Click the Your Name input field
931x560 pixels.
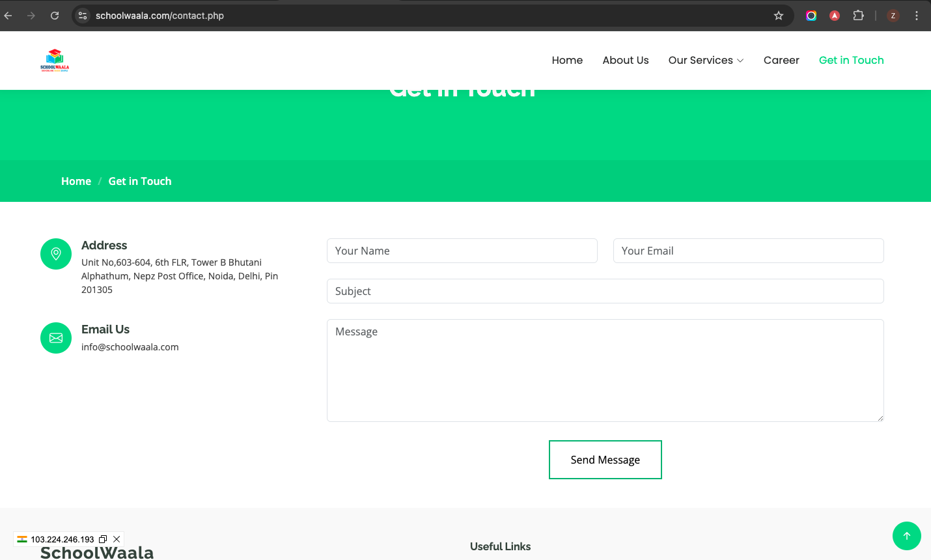coord(462,251)
